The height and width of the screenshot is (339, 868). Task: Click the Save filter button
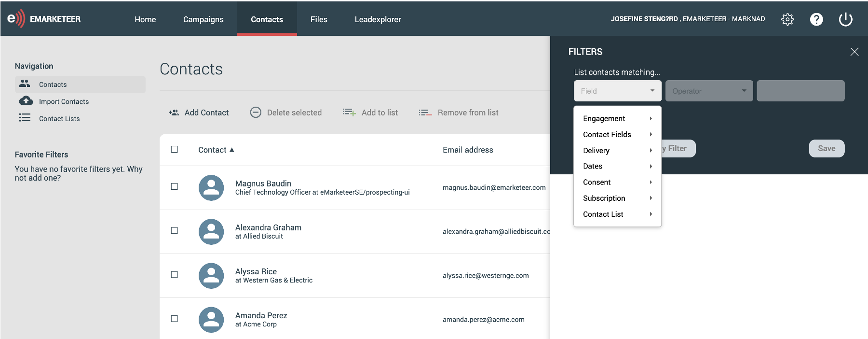coord(827,148)
